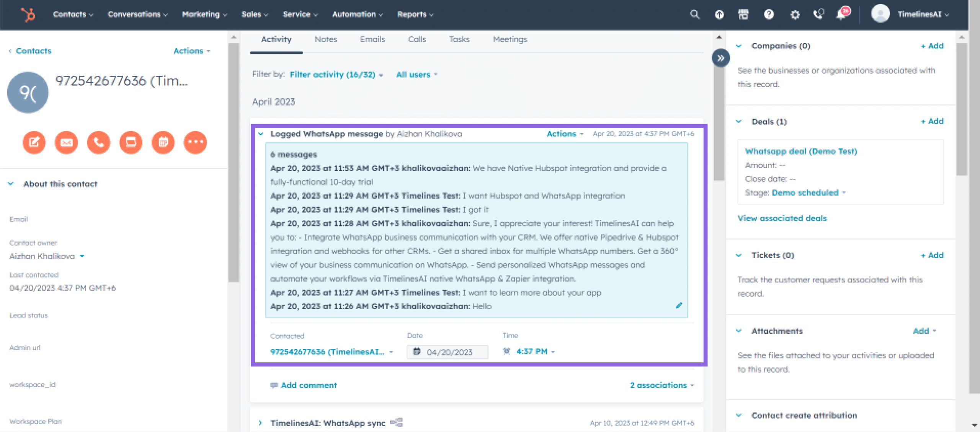Open the HubSpot marketplace icon
Screen dimensions: 980x432
[x=744, y=15]
